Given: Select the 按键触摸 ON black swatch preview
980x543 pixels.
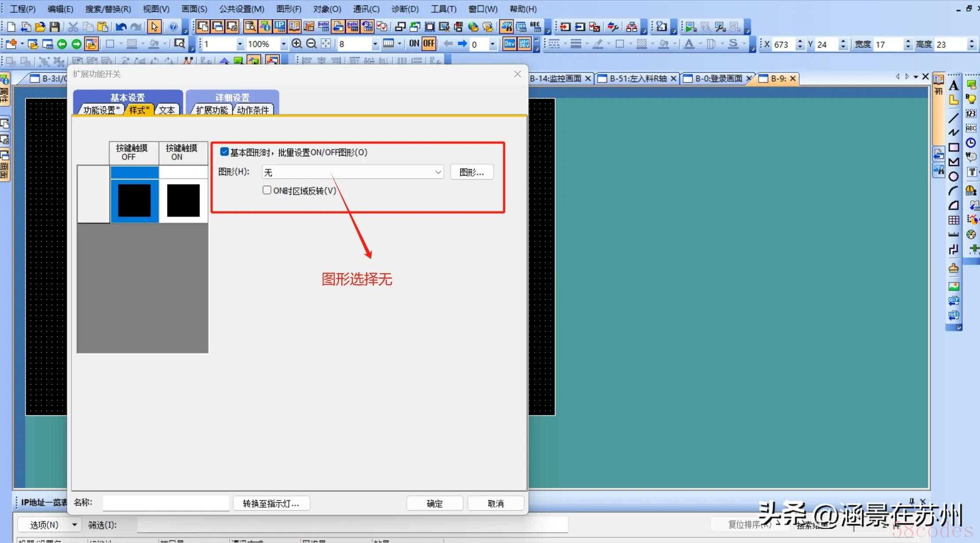Looking at the screenshot, I should click(x=183, y=201).
